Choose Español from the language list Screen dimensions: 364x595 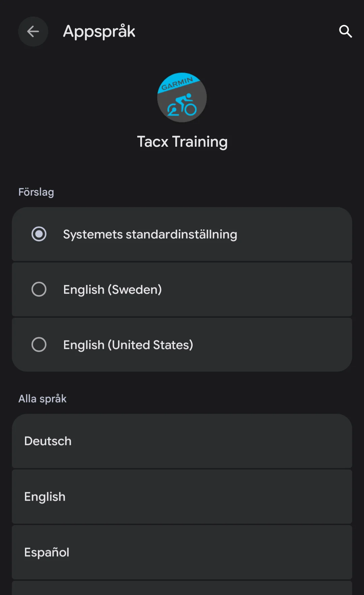point(47,552)
